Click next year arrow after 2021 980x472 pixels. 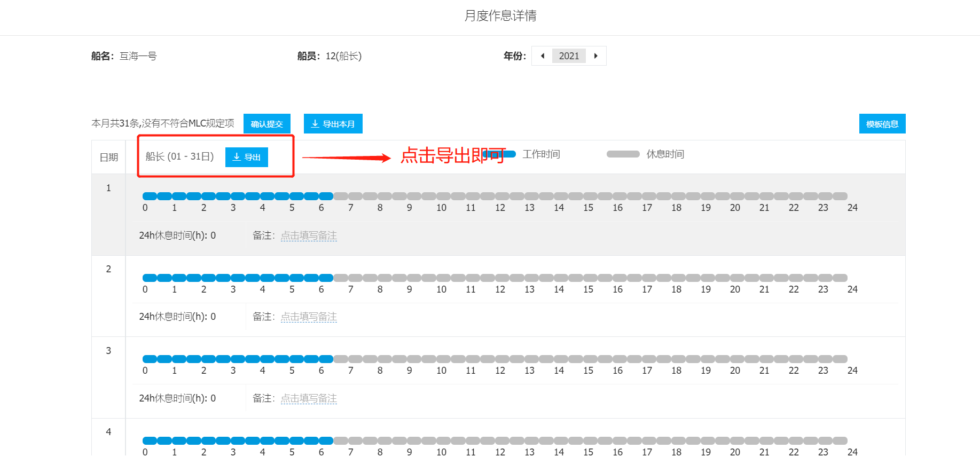tap(595, 56)
